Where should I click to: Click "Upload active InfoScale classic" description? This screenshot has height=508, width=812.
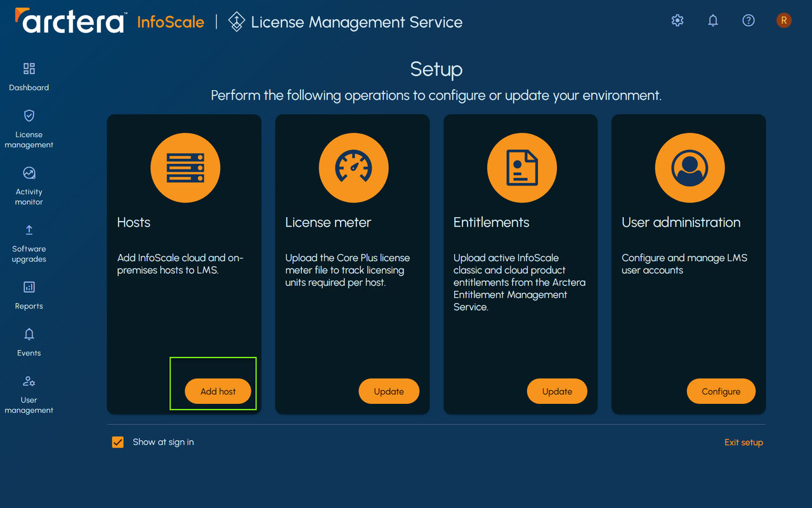pos(520,283)
